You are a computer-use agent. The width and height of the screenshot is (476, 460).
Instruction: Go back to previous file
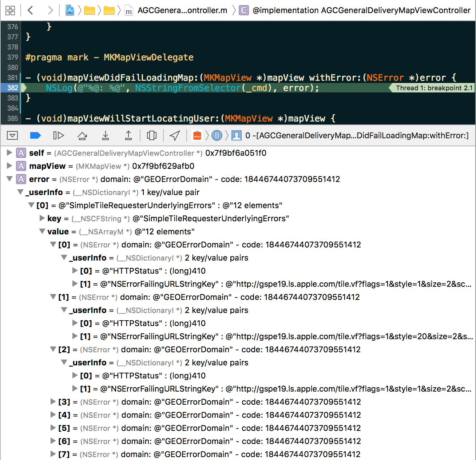[x=31, y=10]
